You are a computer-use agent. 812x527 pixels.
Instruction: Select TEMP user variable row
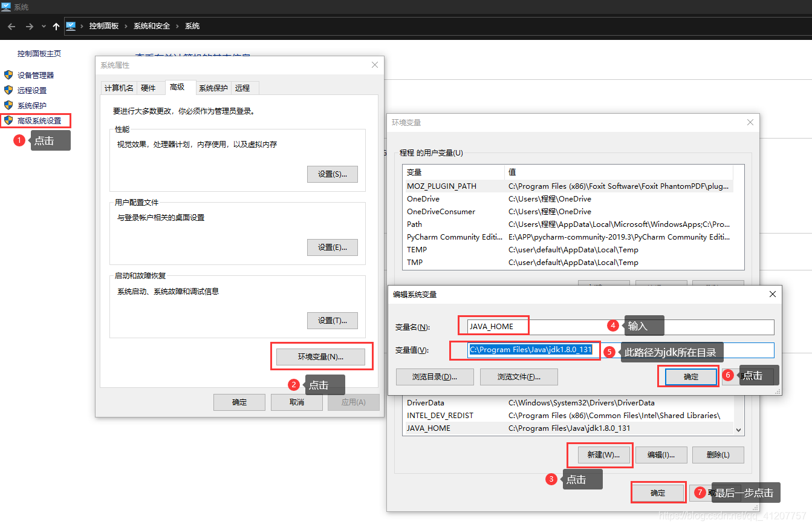tap(568, 250)
